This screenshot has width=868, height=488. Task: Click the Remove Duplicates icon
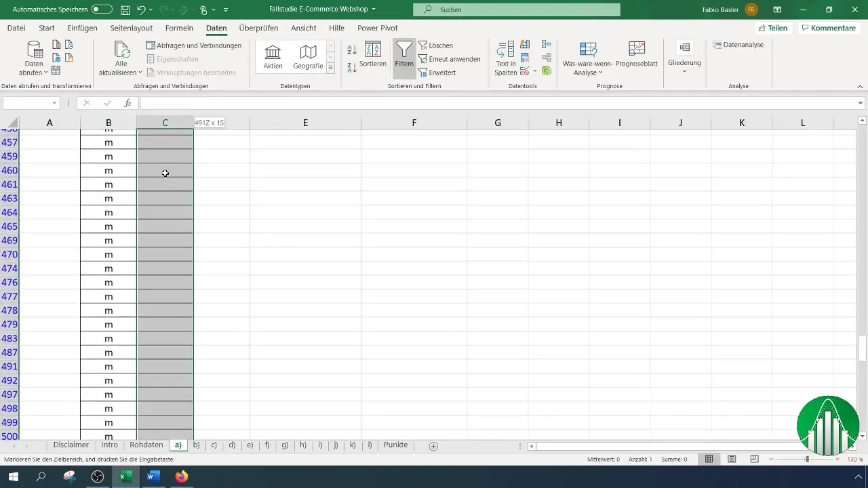[x=525, y=58]
